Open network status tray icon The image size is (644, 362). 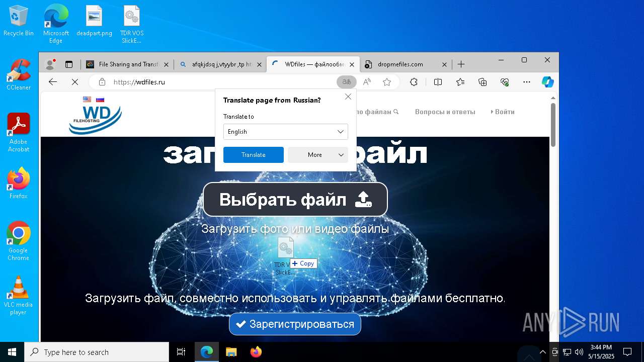pos(567,352)
